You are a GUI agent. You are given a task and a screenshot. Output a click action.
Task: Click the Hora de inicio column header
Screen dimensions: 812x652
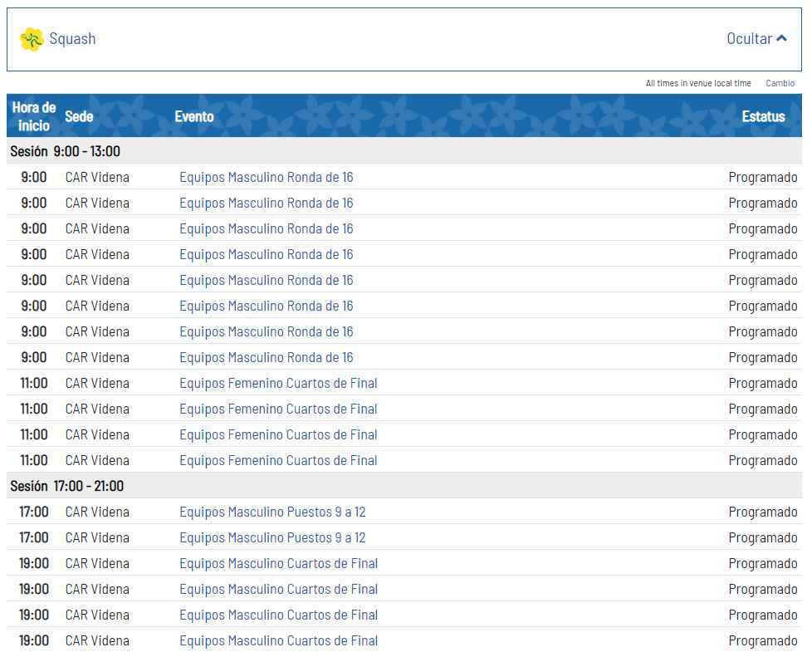(34, 116)
